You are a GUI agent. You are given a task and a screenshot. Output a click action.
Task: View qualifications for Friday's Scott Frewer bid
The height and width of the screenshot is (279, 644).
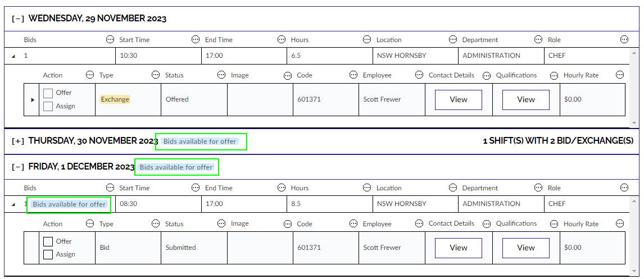(525, 248)
